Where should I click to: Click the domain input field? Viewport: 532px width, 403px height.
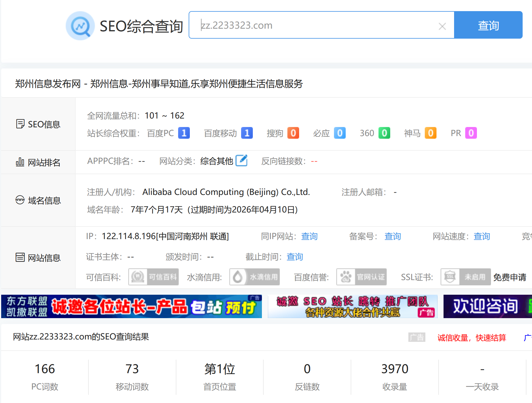point(316,25)
